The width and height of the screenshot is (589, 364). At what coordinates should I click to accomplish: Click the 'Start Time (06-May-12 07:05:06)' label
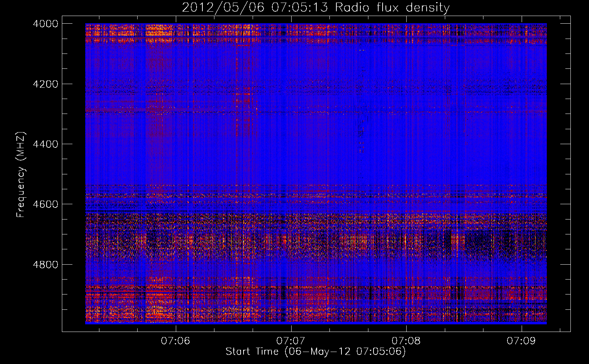(x=316, y=352)
